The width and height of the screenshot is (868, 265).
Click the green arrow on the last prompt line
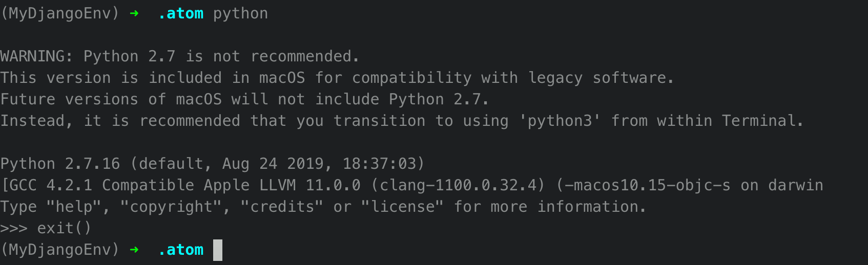pyautogui.click(x=134, y=250)
